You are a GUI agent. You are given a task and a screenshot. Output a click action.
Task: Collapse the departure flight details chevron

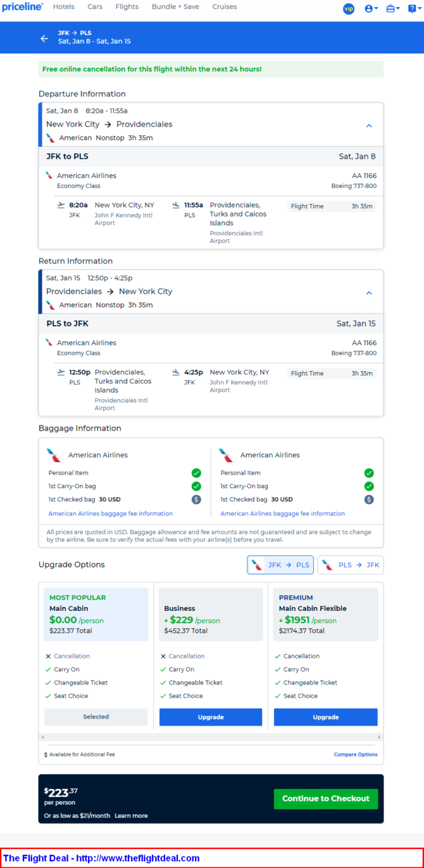click(x=370, y=125)
